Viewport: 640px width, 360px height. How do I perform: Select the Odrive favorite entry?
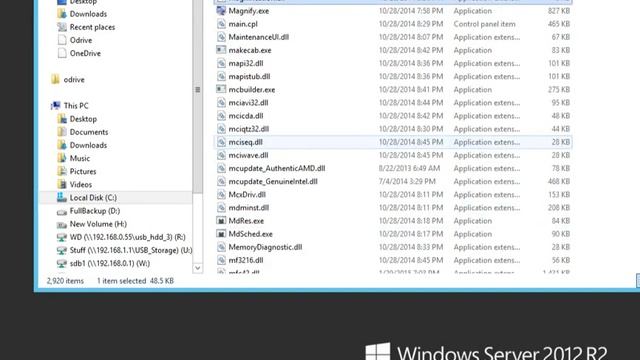(81, 40)
